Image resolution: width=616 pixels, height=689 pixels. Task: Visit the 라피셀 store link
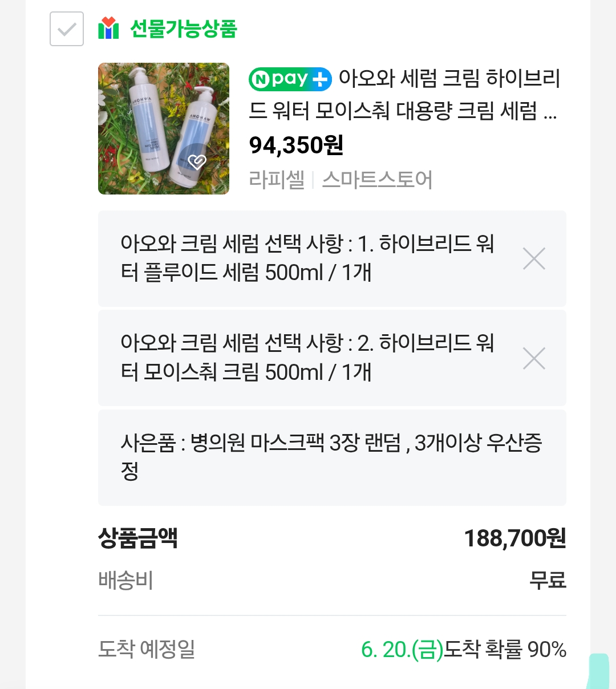(277, 180)
